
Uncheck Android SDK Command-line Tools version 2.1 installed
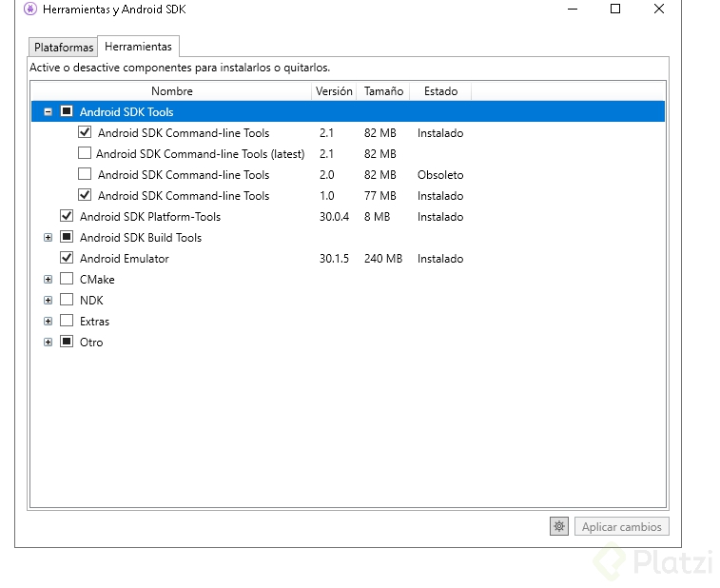tap(85, 132)
